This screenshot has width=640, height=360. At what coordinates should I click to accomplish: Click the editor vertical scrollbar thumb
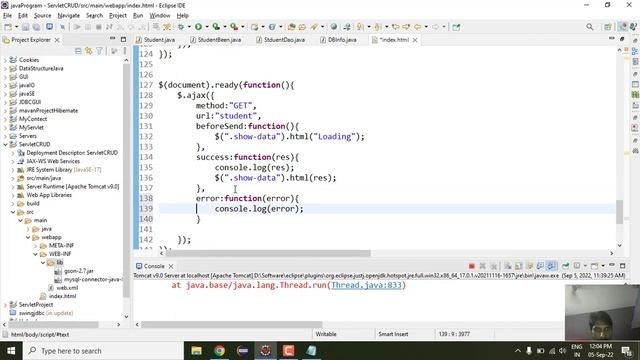coord(620,212)
